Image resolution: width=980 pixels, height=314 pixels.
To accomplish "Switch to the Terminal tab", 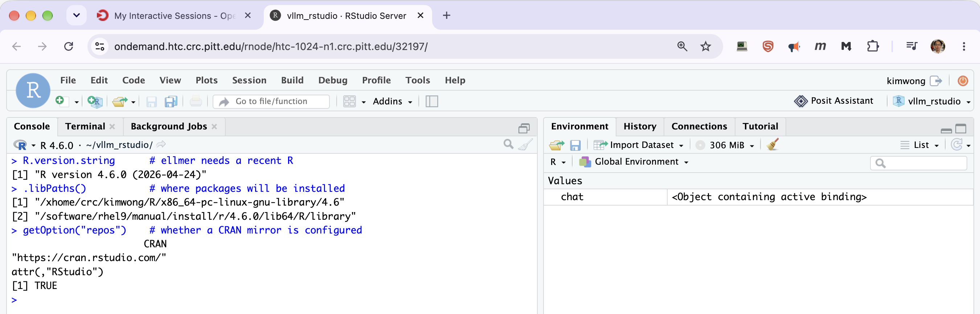I will (85, 126).
